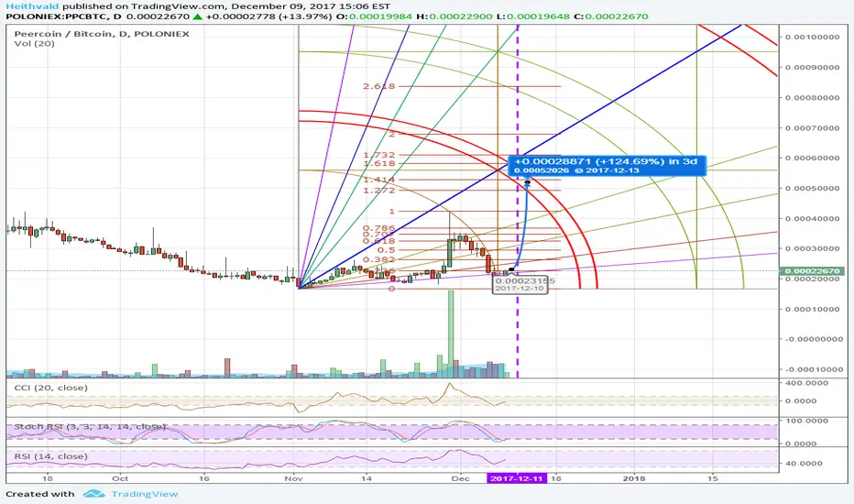This screenshot has height=504, width=854.
Task: Click the O:0.00019984 open value in header
Action: pyautogui.click(x=374, y=16)
